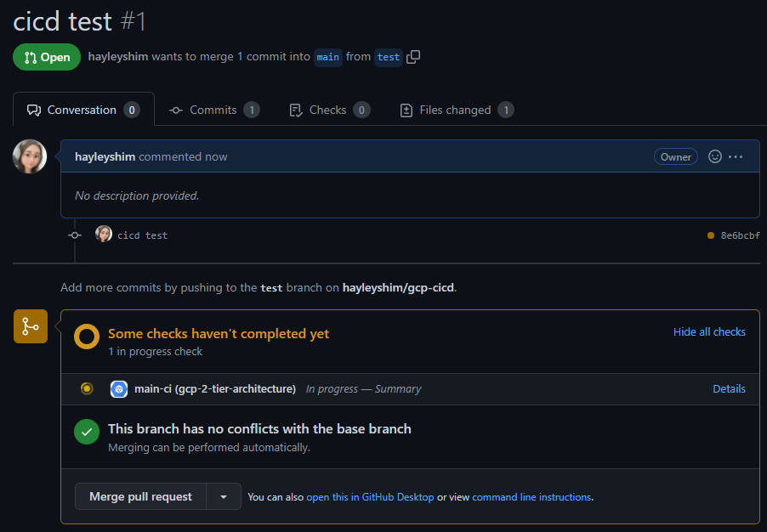This screenshot has height=532, width=767.
Task: Click Hide all checks
Action: point(709,332)
